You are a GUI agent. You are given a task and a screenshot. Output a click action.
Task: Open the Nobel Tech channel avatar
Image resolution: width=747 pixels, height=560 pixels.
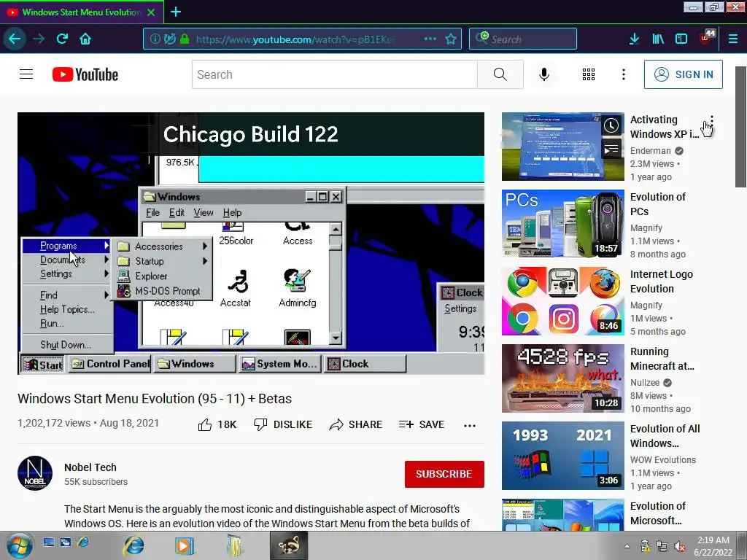point(35,473)
